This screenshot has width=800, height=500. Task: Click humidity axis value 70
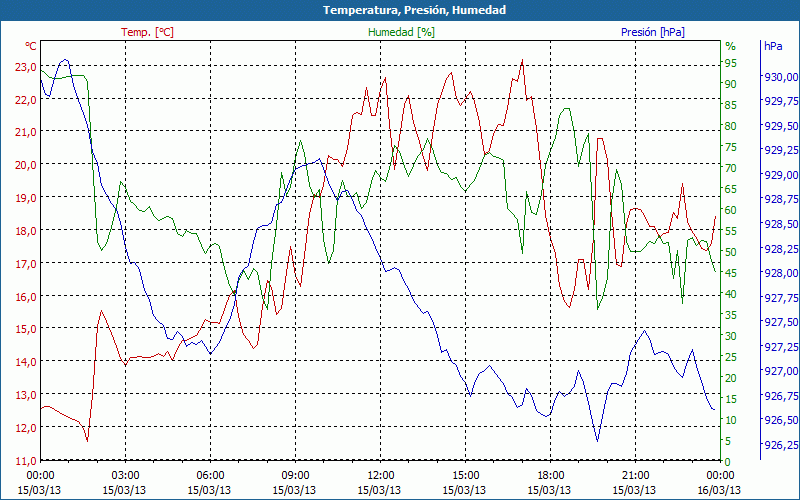731,168
